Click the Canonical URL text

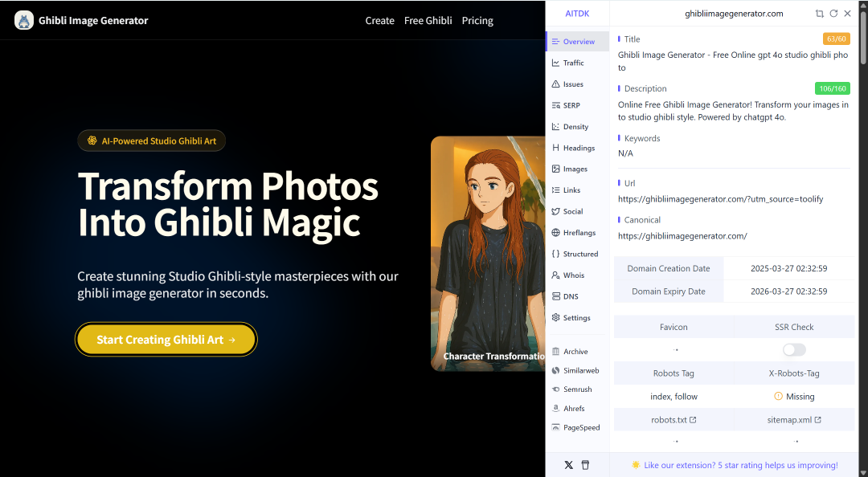click(682, 236)
